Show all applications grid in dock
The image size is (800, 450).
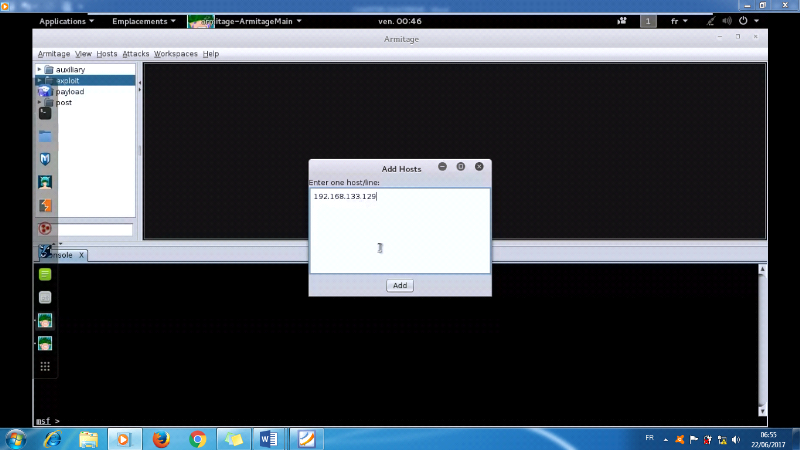45,366
